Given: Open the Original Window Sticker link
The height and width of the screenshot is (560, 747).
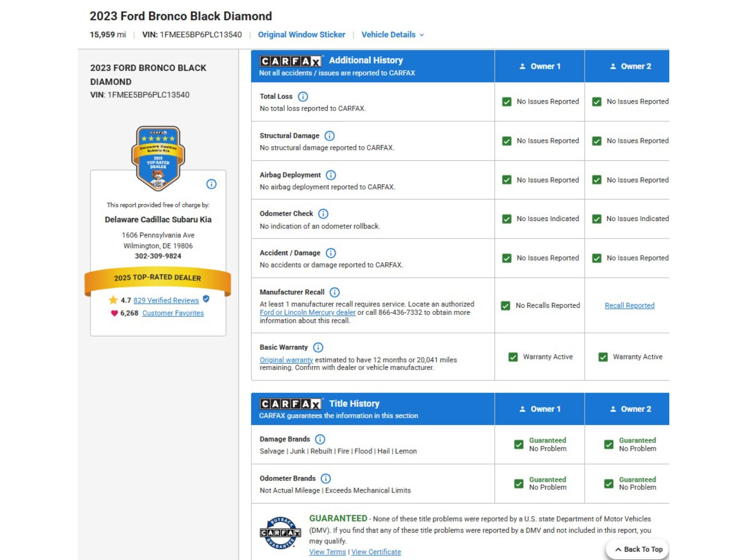Looking at the screenshot, I should click(x=302, y=35).
